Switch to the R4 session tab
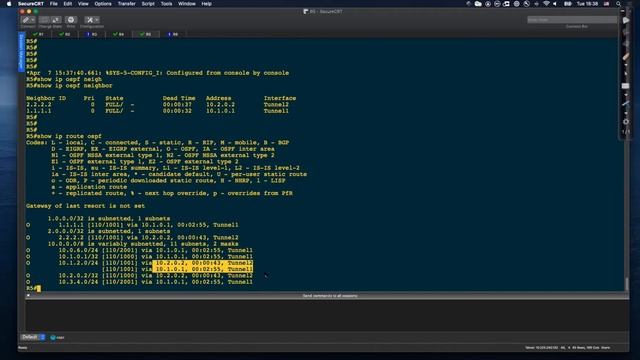The image size is (640, 360). pos(118,34)
